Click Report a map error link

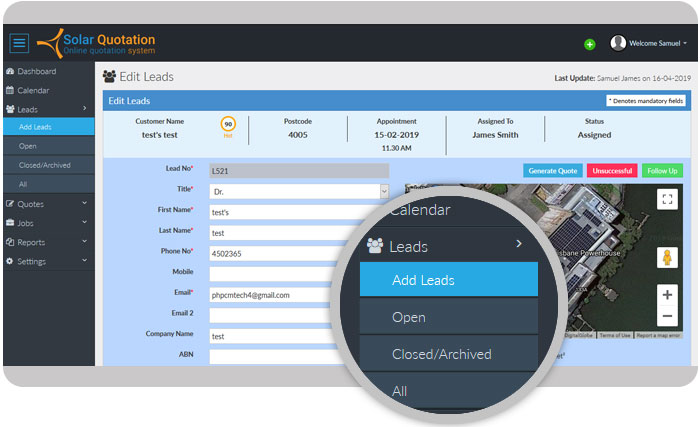point(658,335)
